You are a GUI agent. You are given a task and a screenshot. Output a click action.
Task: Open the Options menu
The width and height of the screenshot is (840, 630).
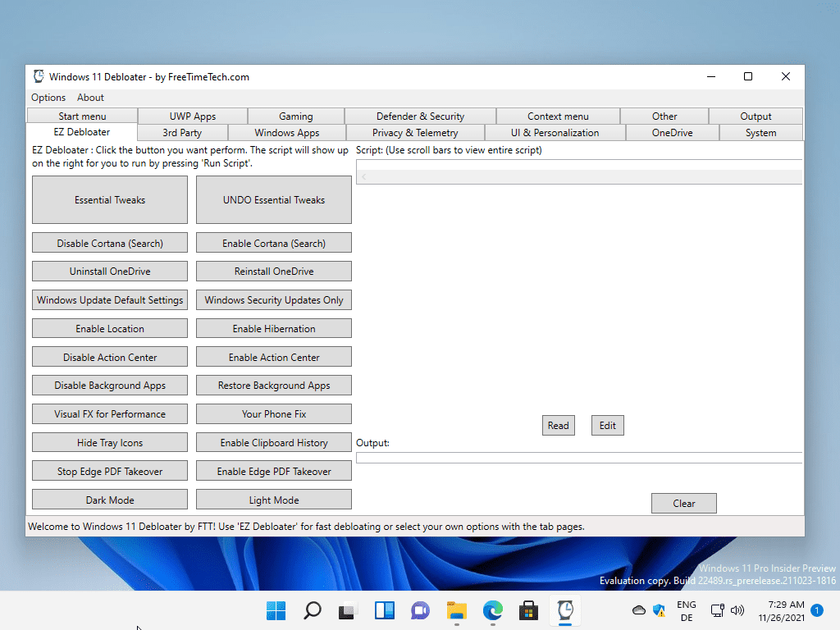click(48, 97)
